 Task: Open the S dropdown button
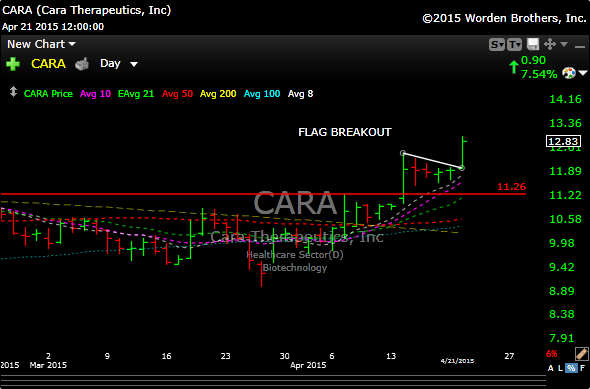497,45
